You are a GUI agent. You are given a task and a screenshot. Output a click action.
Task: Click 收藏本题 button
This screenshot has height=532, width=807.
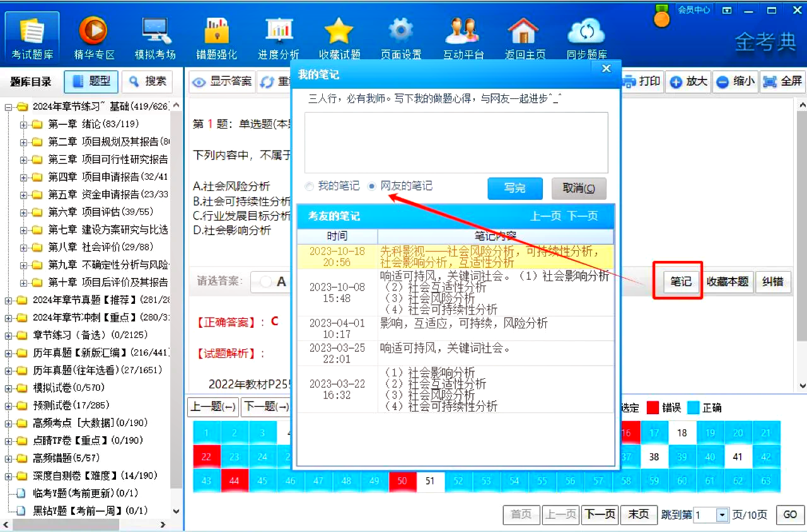(728, 282)
